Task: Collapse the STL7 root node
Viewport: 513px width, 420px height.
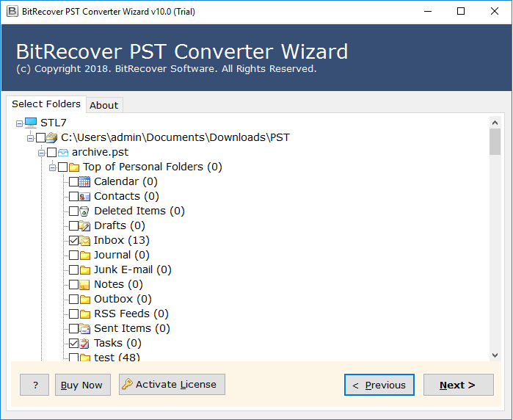Action: [x=19, y=123]
